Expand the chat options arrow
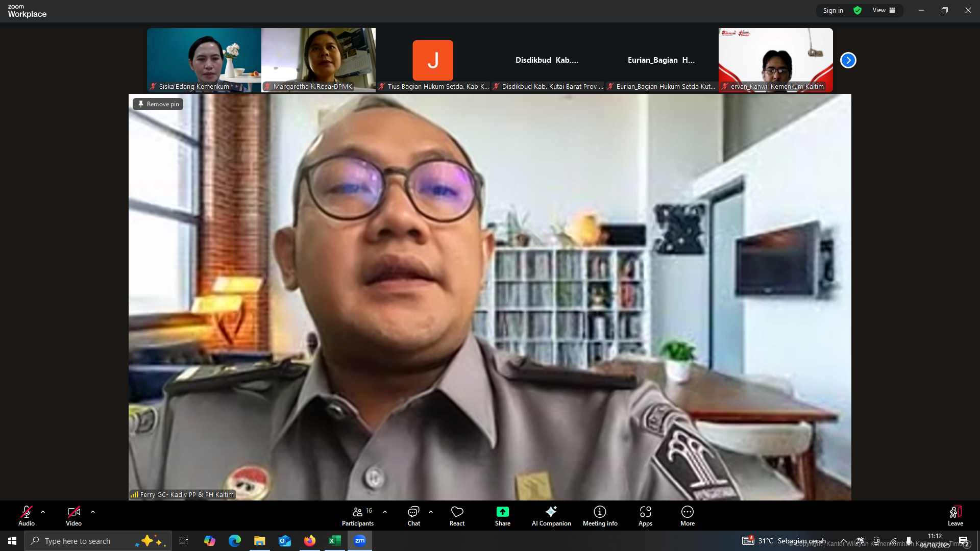 point(431,512)
